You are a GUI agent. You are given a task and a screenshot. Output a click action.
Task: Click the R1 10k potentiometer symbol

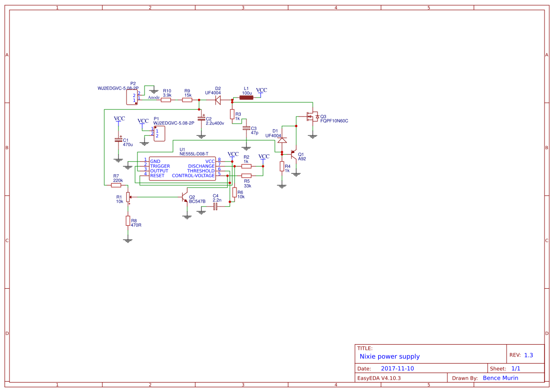(128, 197)
